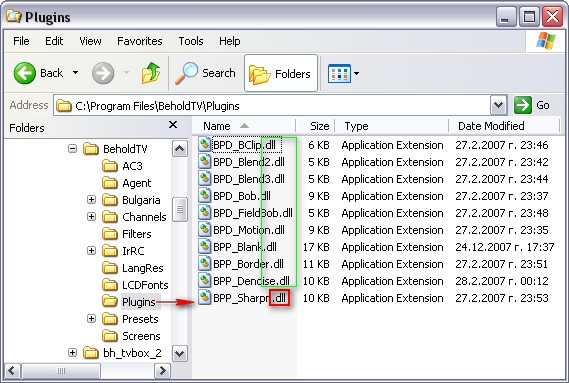
Task: Click the BPD_Bob.dll file icon
Action: (205, 196)
